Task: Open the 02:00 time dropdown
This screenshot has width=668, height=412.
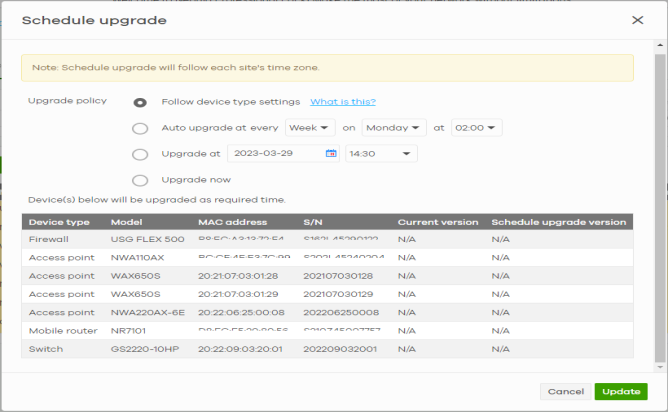Action: (x=476, y=128)
